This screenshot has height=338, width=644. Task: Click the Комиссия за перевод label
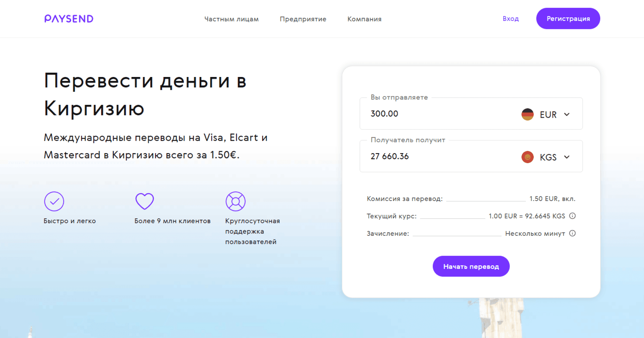[405, 199]
